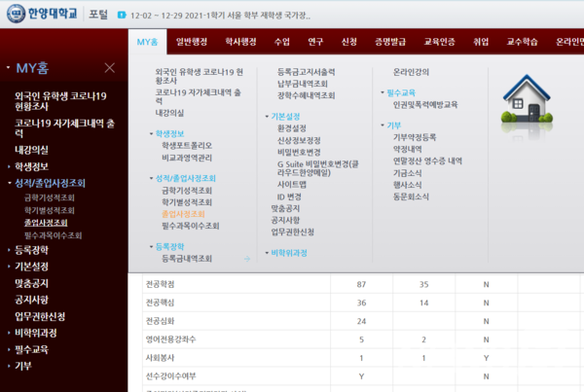Collapse 성적/졸업사정조회 heading in mega menu

(x=186, y=178)
